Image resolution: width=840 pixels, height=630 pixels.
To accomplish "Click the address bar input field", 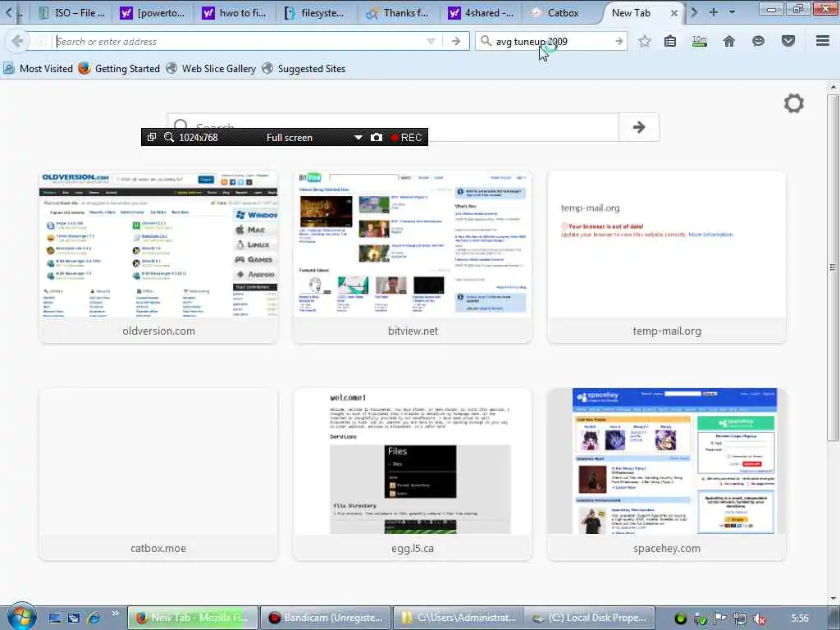I will coord(239,41).
